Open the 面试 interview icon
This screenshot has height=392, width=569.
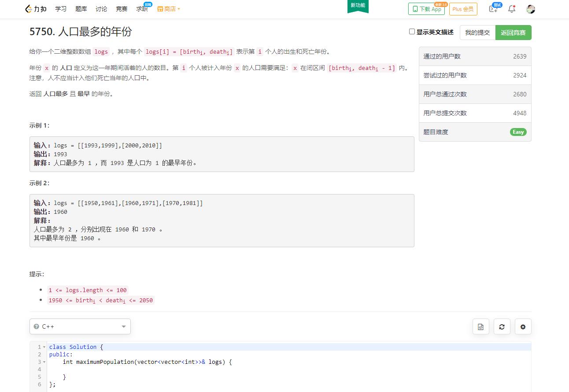493,9
